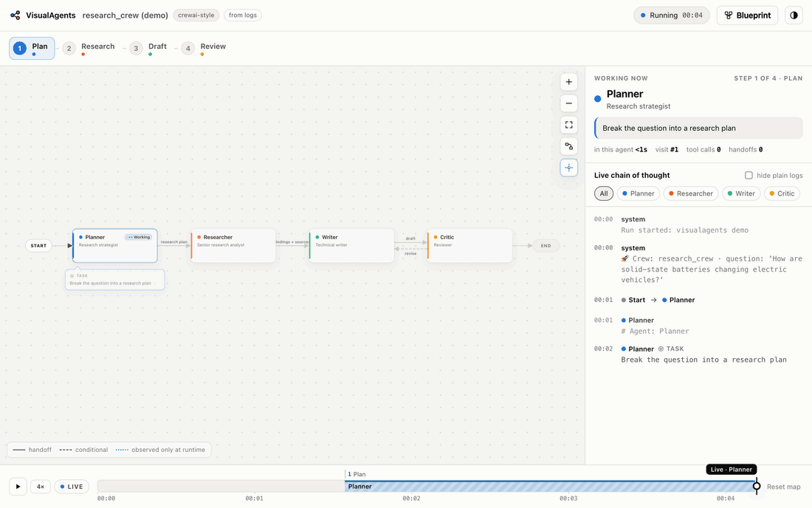Click the research_crew (demo) title
812x508 pixels.
coord(125,16)
